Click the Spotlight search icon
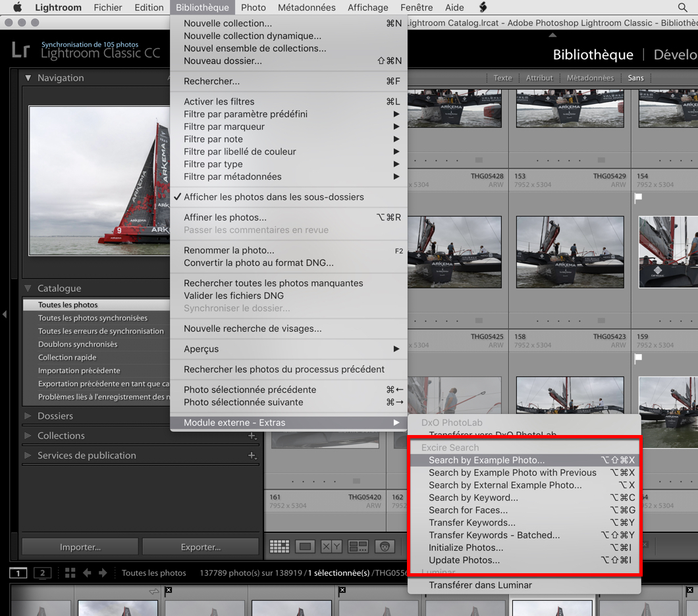This screenshot has height=616, width=698. point(682,7)
